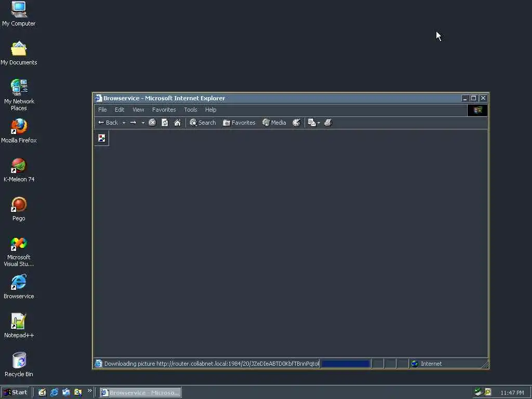Viewport: 532px width, 399px height.
Task: Open the Edit menu
Action: click(119, 110)
